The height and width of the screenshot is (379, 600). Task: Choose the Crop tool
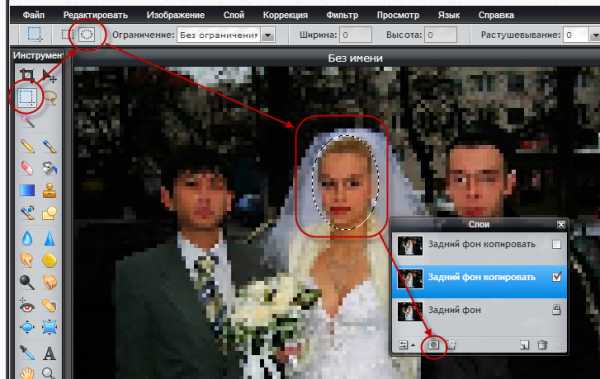pyautogui.click(x=27, y=75)
